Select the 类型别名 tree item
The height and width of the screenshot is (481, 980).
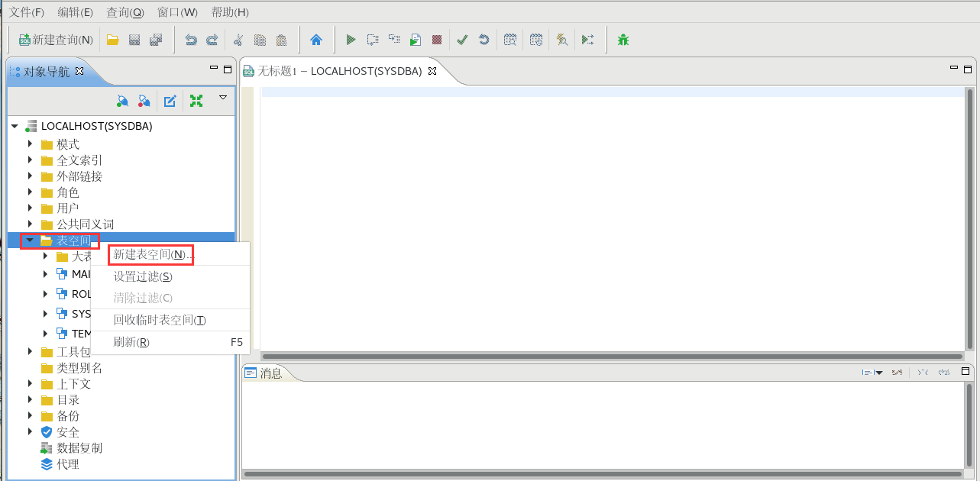[x=79, y=367]
